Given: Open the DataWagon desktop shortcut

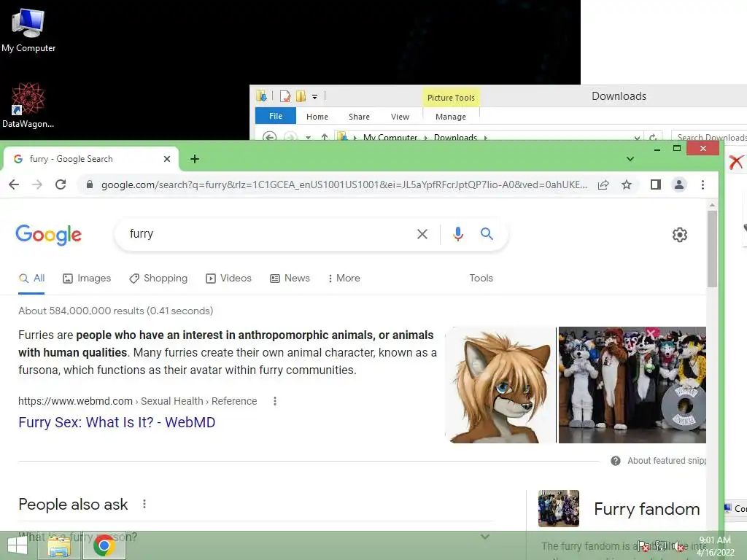Looking at the screenshot, I should click(28, 105).
